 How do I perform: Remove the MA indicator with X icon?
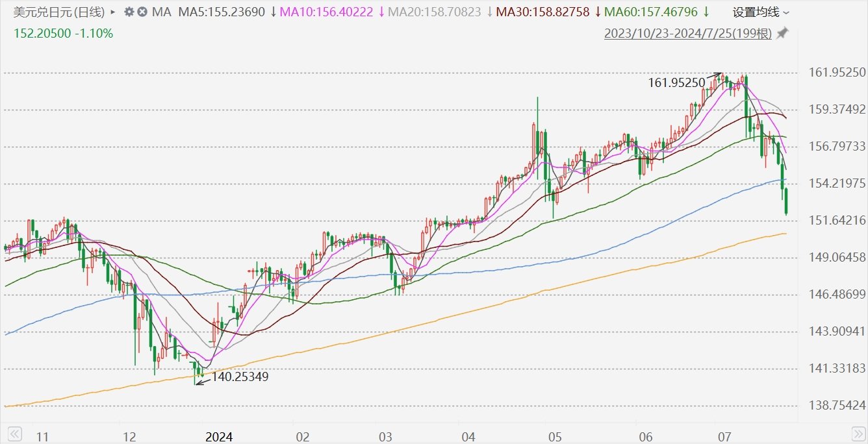tap(142, 12)
